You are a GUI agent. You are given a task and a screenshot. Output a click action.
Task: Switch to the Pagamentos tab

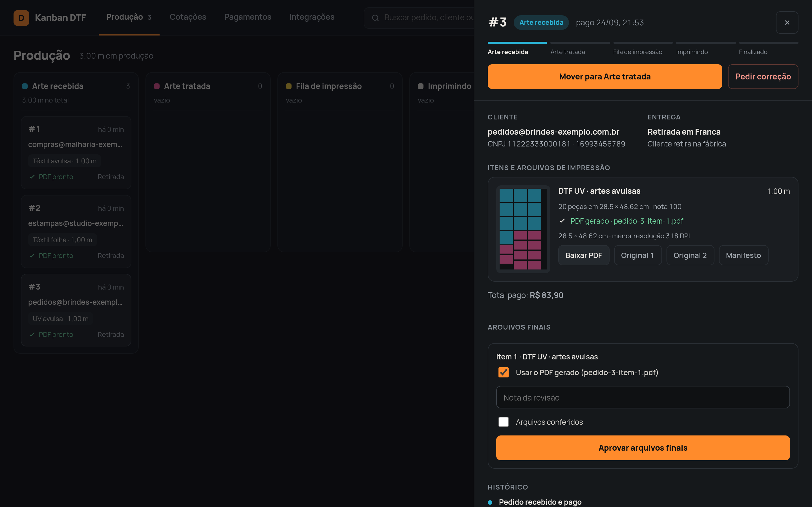[x=248, y=17]
